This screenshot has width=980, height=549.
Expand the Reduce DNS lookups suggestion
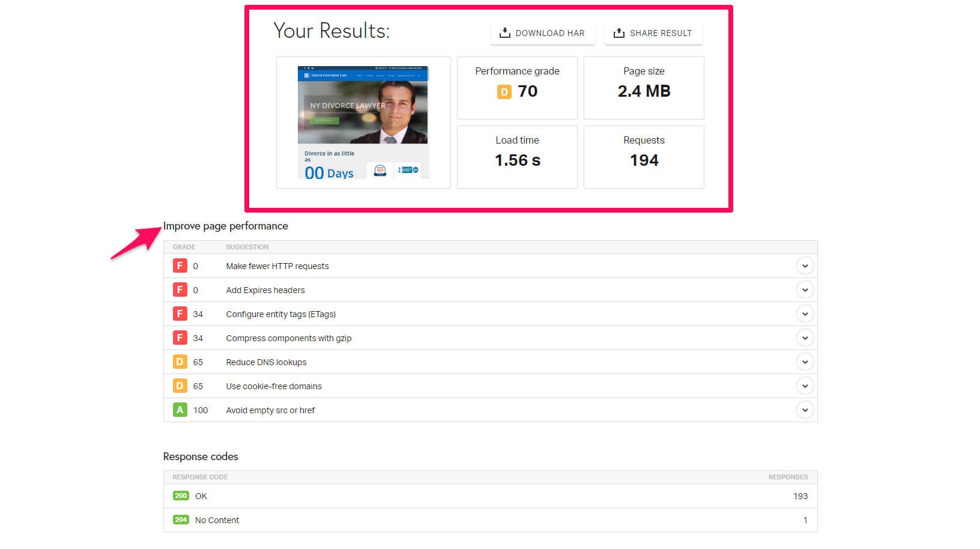(805, 362)
